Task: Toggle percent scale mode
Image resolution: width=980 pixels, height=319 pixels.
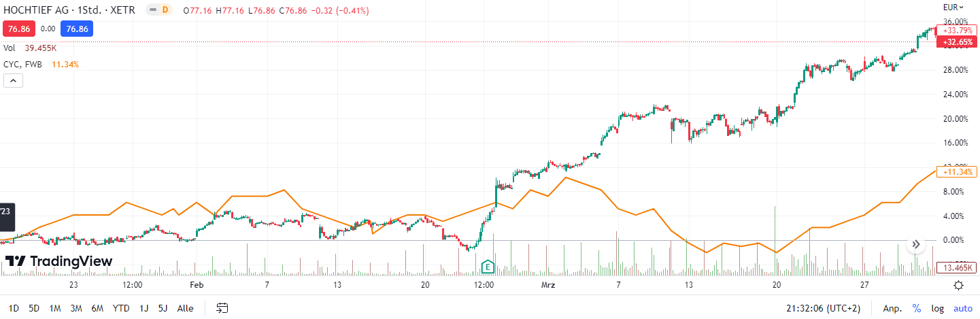Action: tap(917, 308)
